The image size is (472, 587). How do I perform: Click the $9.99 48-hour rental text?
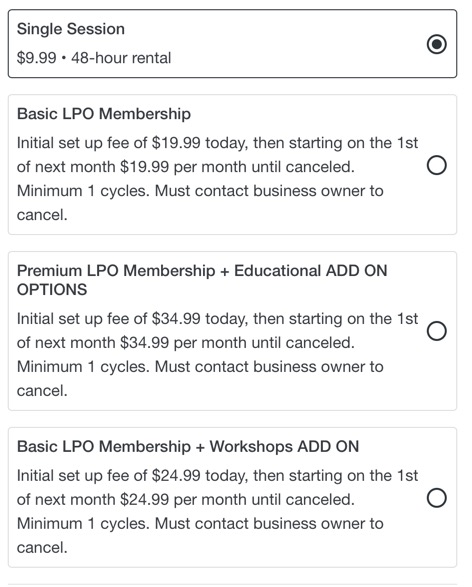[x=94, y=58]
